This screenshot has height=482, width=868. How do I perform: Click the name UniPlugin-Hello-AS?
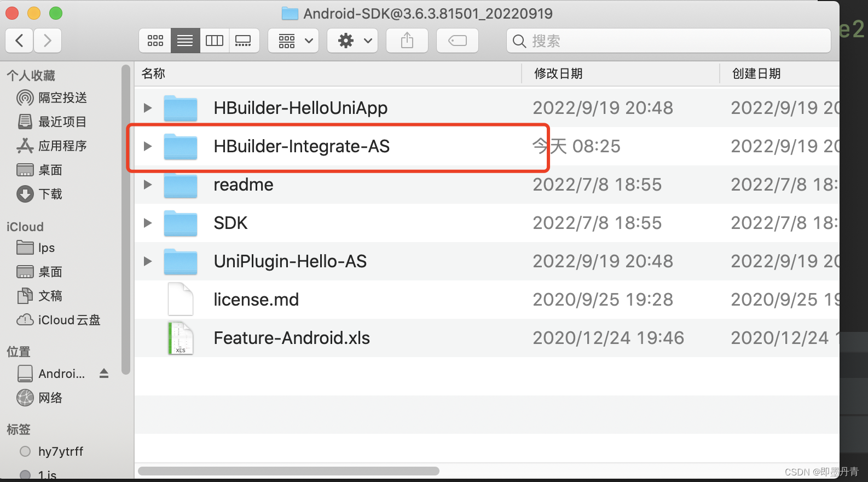pyautogui.click(x=290, y=261)
